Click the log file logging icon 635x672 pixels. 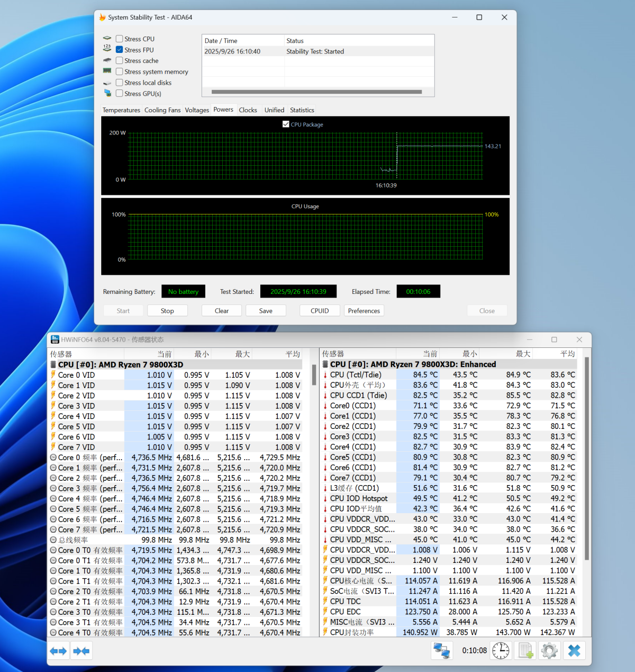(525, 650)
